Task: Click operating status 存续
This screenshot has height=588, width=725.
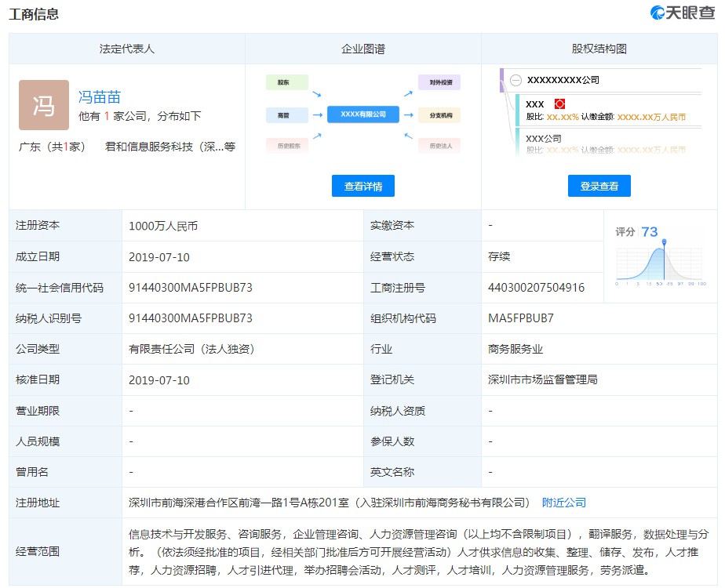Action: (x=499, y=256)
